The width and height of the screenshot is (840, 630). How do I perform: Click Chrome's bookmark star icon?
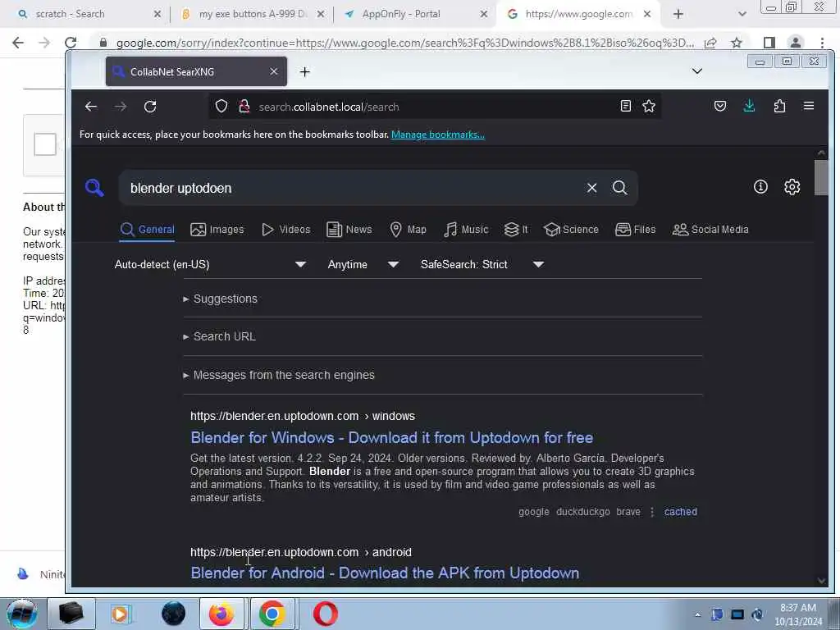(737, 43)
